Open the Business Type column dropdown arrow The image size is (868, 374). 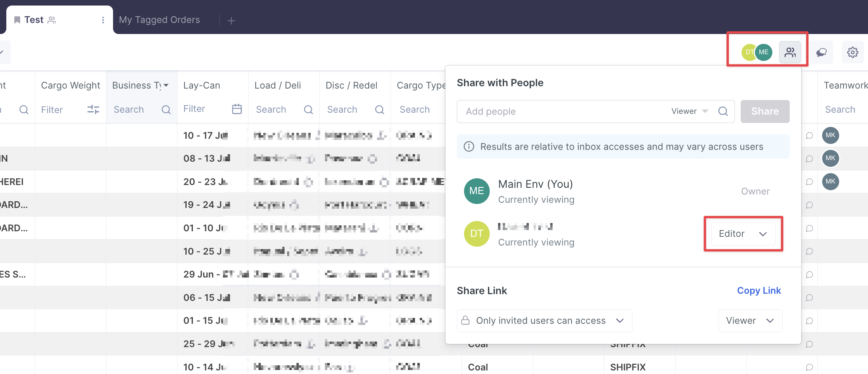click(x=166, y=85)
